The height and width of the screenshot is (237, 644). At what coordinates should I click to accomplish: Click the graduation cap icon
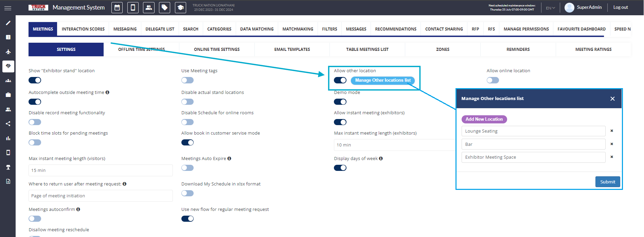(180, 7)
